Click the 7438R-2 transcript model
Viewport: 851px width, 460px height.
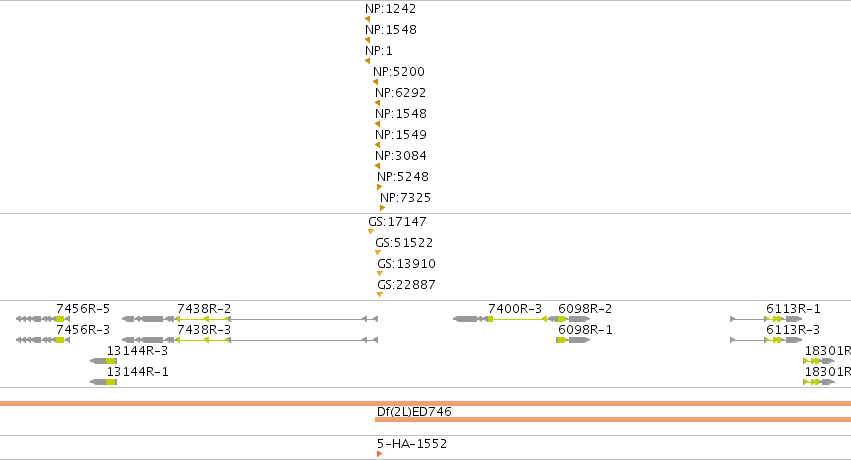coord(250,319)
